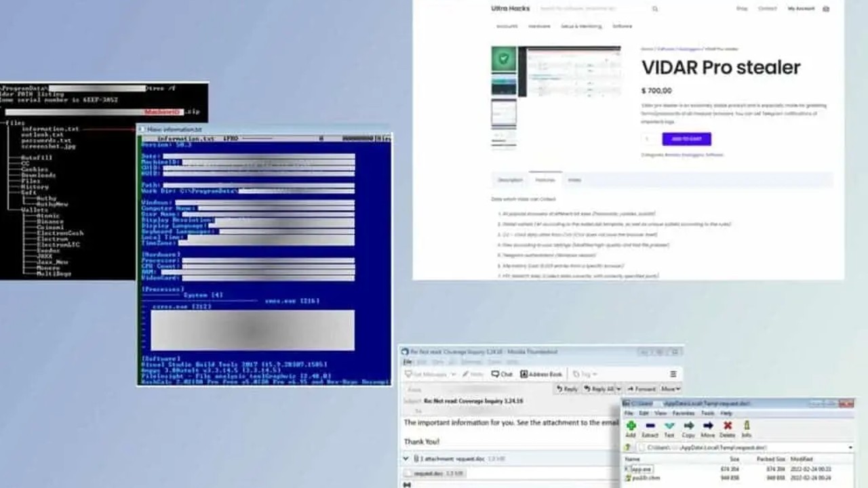Collapse the attachment list chevron
This screenshot has height=488, width=868.
click(x=406, y=458)
